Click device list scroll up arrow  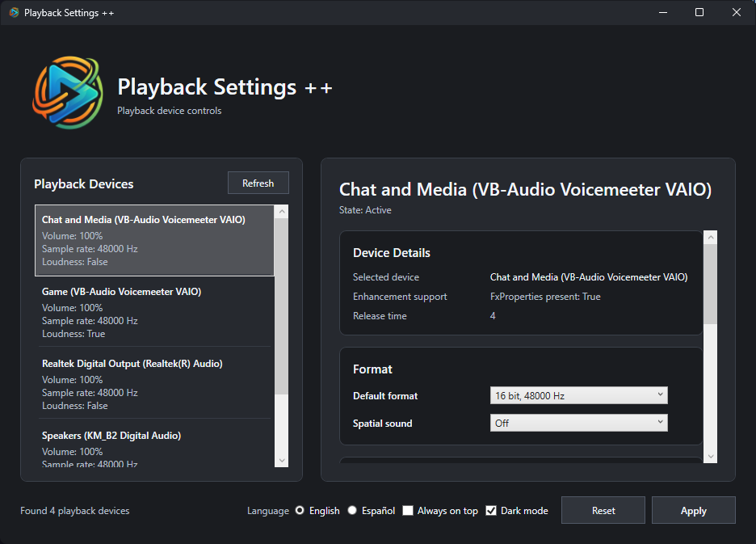click(282, 212)
